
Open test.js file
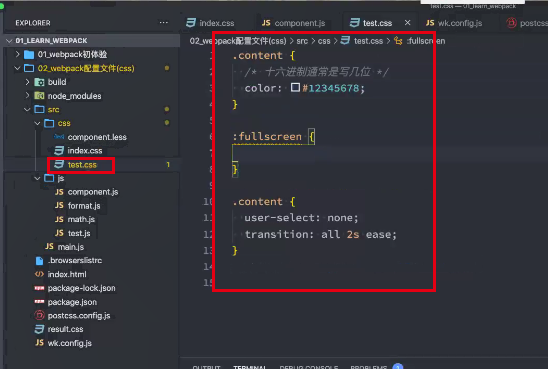click(79, 233)
